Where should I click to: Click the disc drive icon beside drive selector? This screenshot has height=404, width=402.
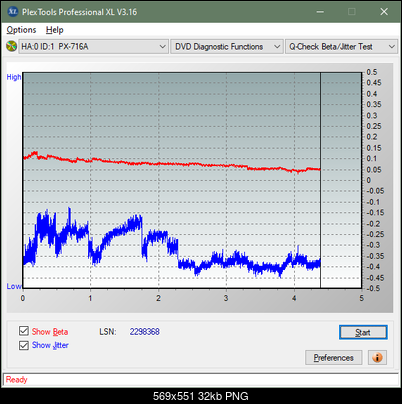tap(11, 46)
